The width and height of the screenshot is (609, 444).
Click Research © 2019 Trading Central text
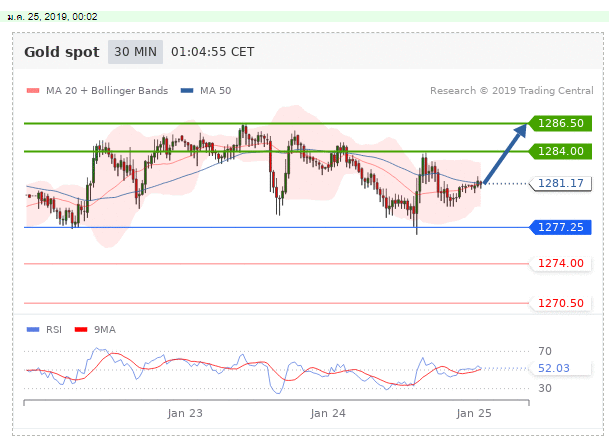512,91
